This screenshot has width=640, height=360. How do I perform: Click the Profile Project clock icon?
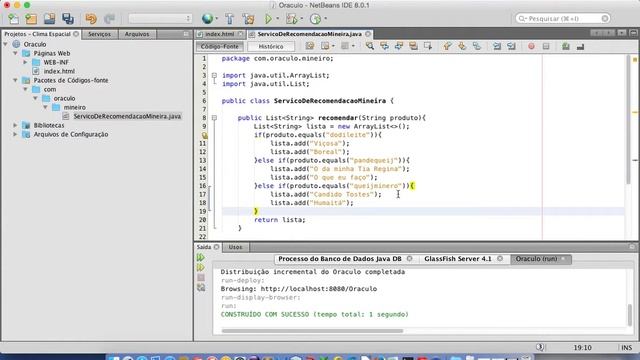[x=315, y=19]
